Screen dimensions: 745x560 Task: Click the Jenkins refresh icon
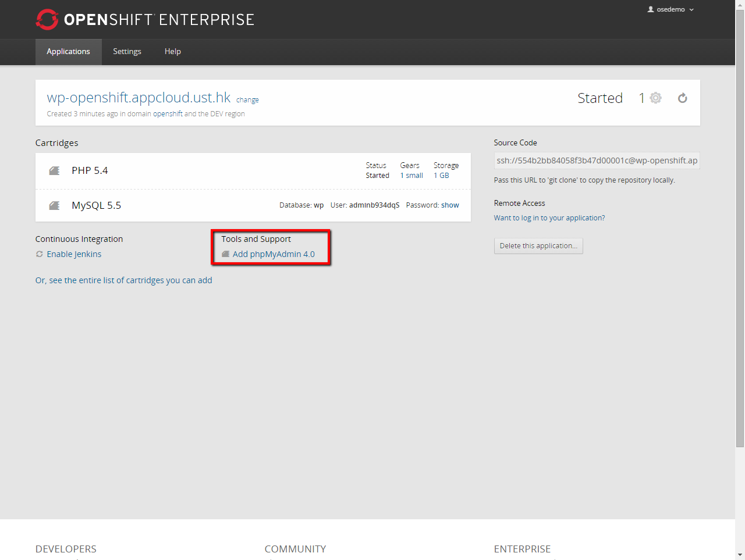tap(40, 254)
